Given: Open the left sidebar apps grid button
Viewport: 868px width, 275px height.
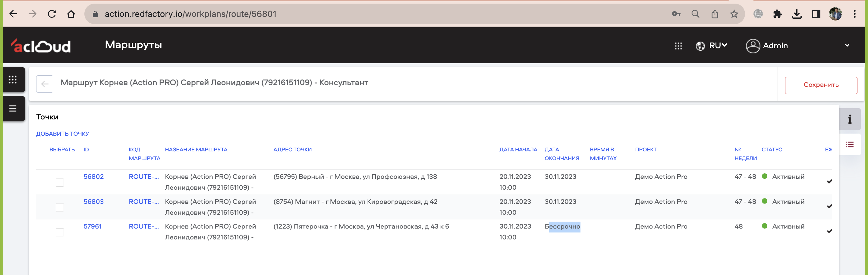Looking at the screenshot, I should click(13, 80).
